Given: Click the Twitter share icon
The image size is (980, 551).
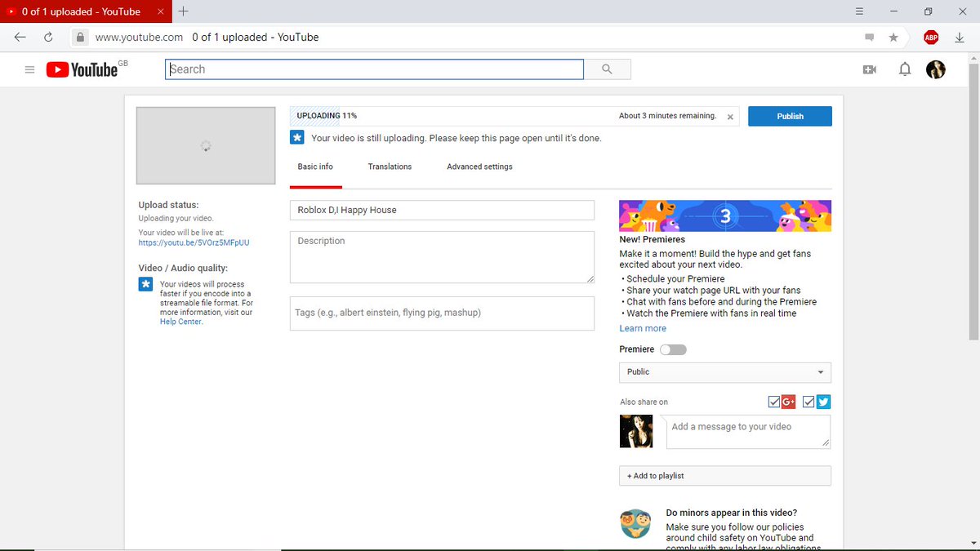Looking at the screenshot, I should tap(823, 402).
